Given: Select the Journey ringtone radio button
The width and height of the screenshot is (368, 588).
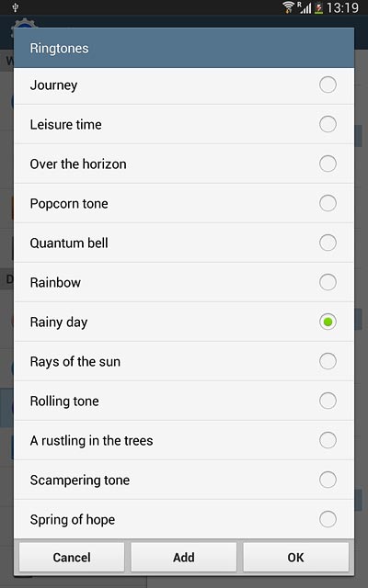Looking at the screenshot, I should pos(328,85).
